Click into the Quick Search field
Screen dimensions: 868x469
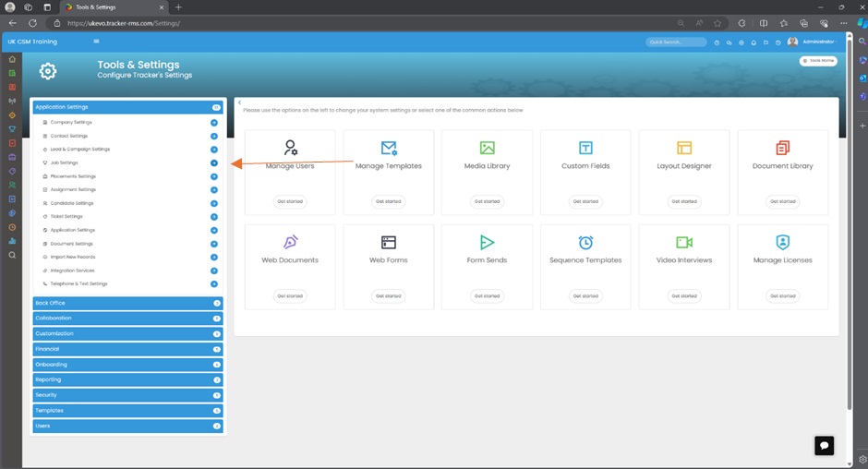tap(676, 42)
